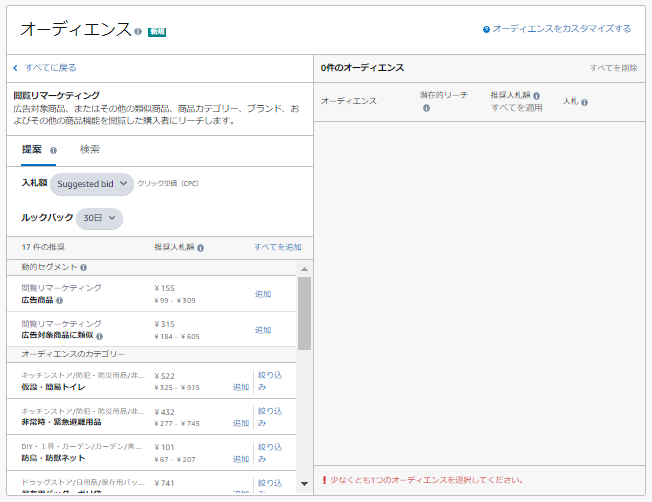Click 絞り込み for 非常時・緊急避難用品
The width and height of the screenshot is (652, 502).
(x=270, y=417)
